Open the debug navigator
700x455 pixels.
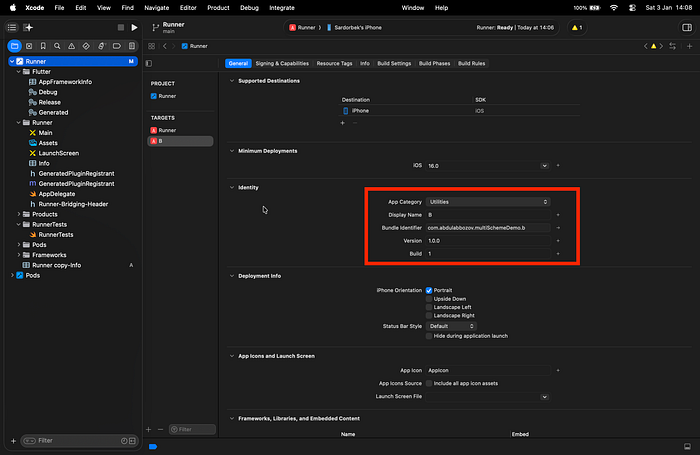pos(101,46)
